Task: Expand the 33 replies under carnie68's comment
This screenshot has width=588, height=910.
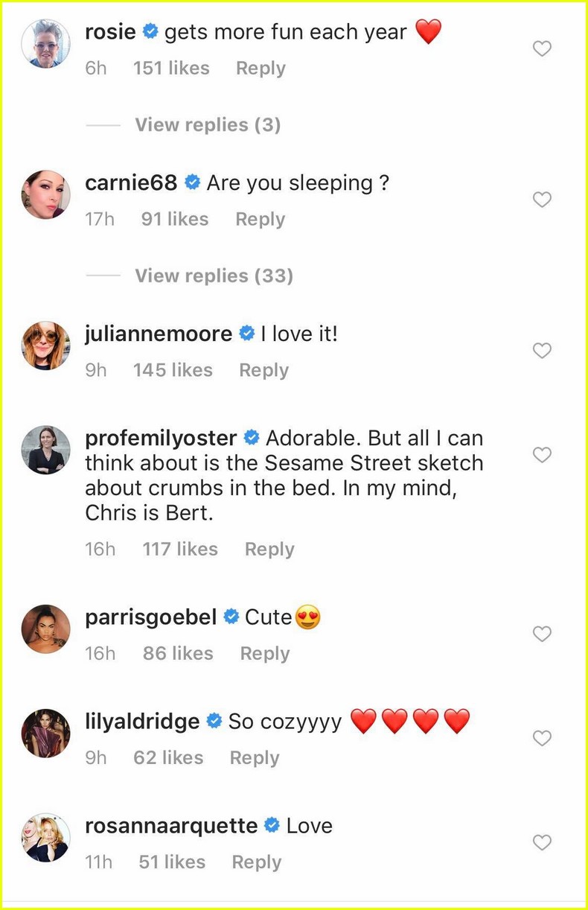Action: [214, 276]
